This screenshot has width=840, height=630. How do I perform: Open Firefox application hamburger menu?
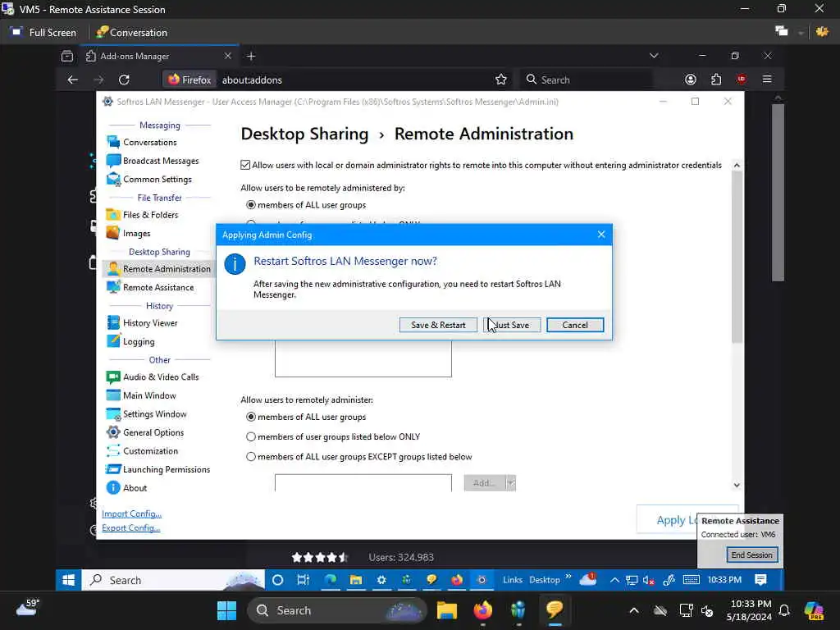[x=767, y=80]
